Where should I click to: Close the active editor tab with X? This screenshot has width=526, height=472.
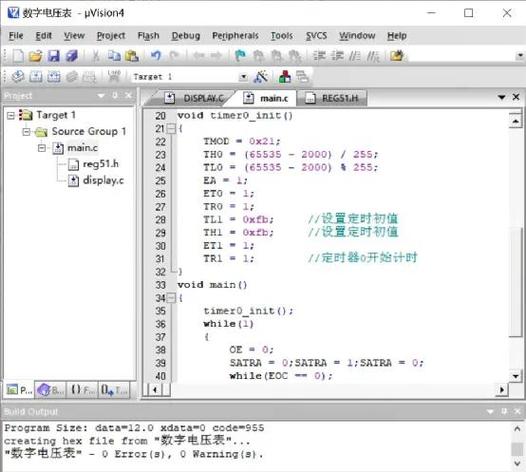click(516, 97)
